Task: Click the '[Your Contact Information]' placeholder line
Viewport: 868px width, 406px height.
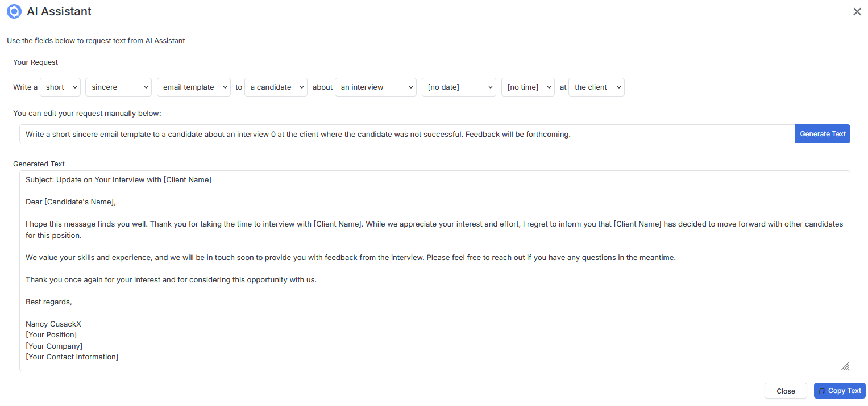Action: tap(72, 357)
